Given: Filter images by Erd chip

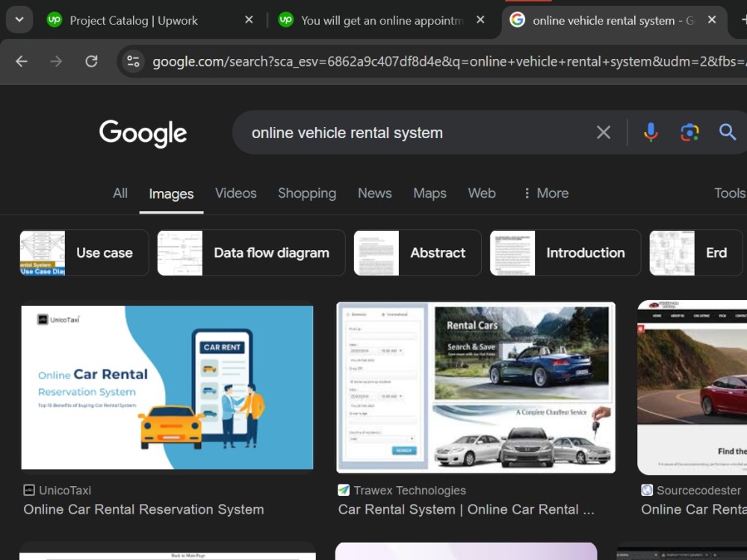Looking at the screenshot, I should [x=696, y=253].
